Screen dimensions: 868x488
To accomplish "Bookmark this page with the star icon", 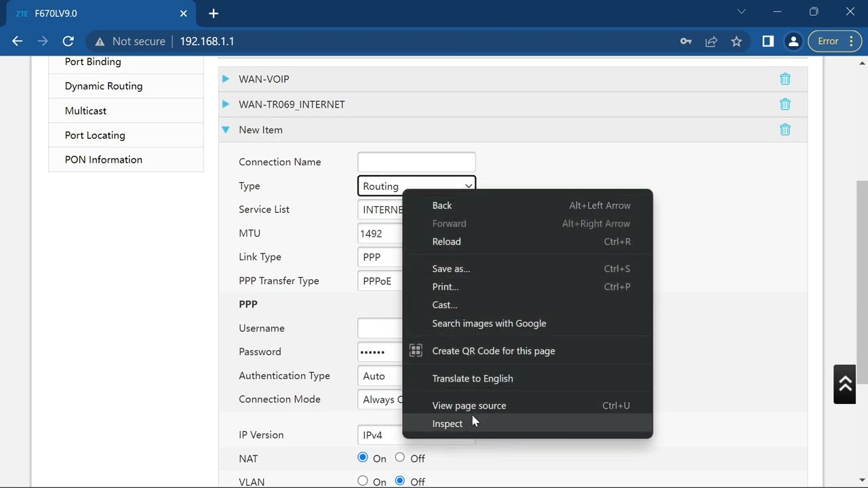I will [736, 41].
